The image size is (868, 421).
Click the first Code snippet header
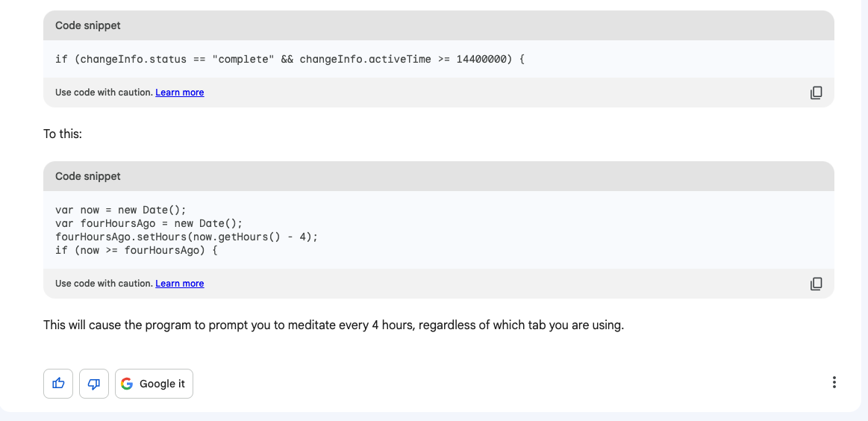[438, 25]
